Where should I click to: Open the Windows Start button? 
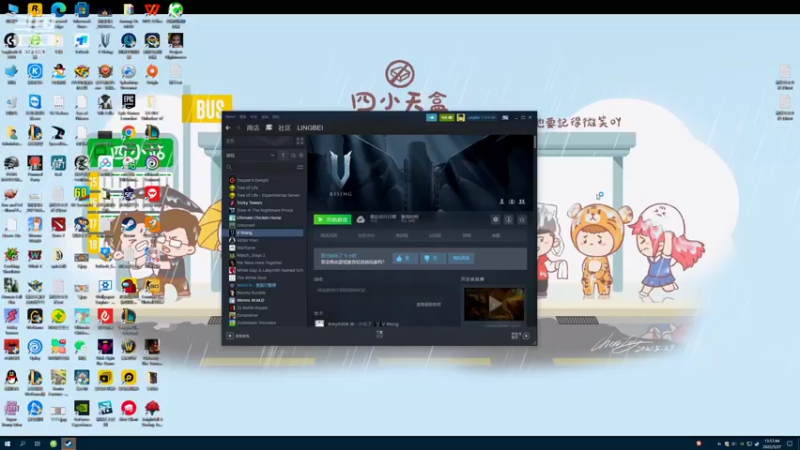point(7,444)
